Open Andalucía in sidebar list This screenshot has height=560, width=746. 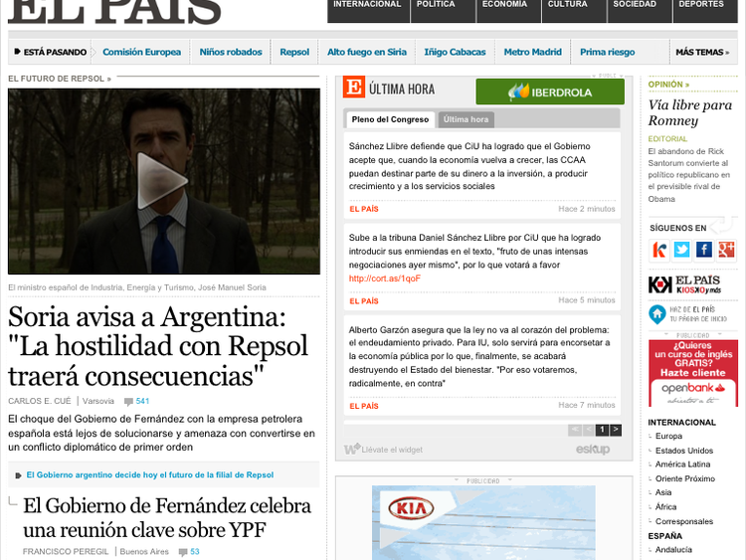click(x=673, y=549)
